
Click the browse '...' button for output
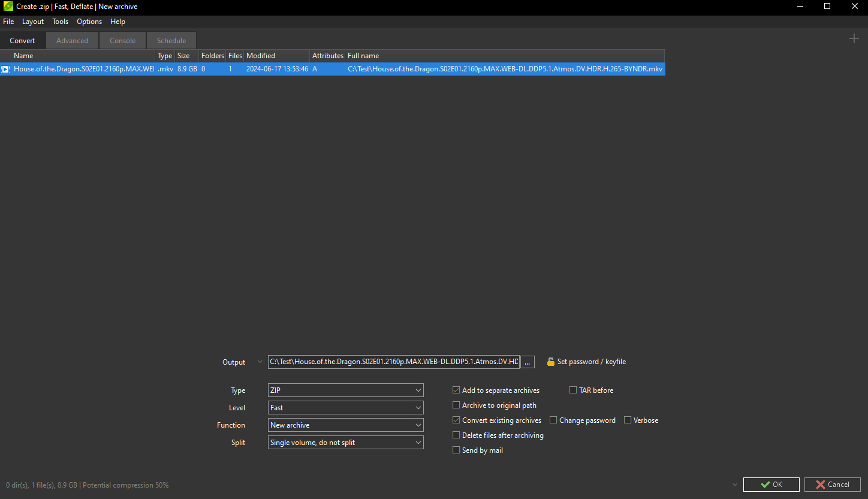coord(528,362)
